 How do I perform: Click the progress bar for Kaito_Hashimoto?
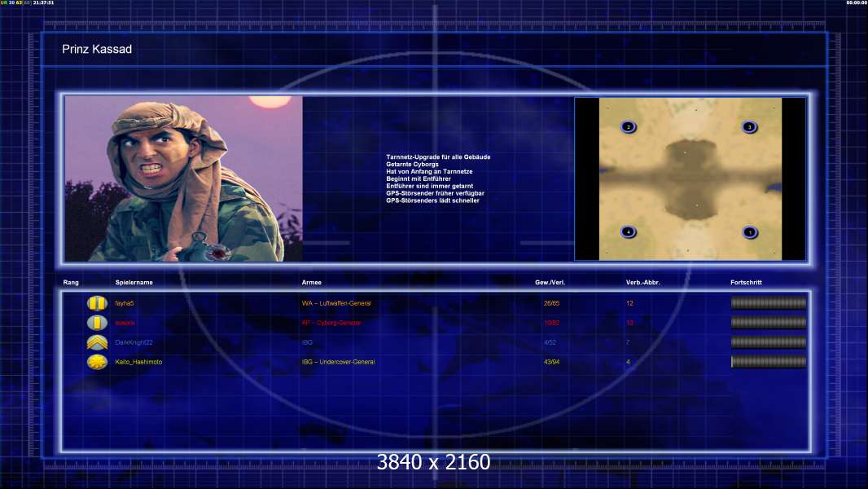[x=769, y=362]
